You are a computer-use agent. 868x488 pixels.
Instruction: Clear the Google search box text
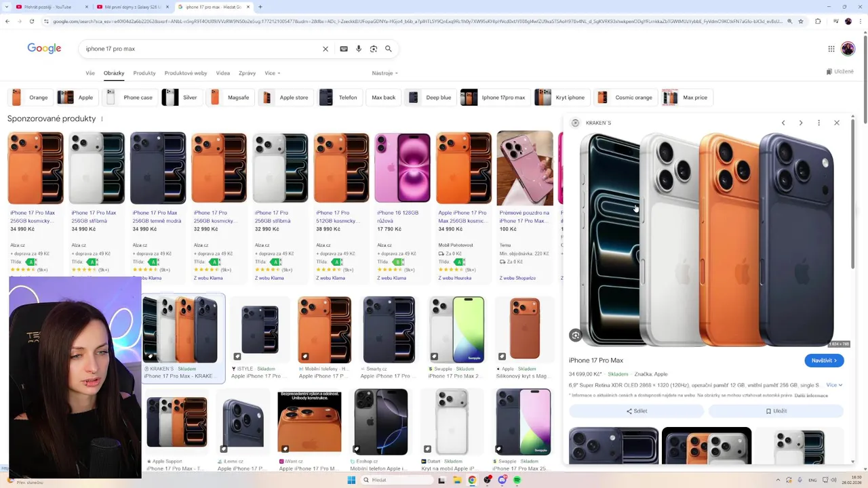pos(325,49)
